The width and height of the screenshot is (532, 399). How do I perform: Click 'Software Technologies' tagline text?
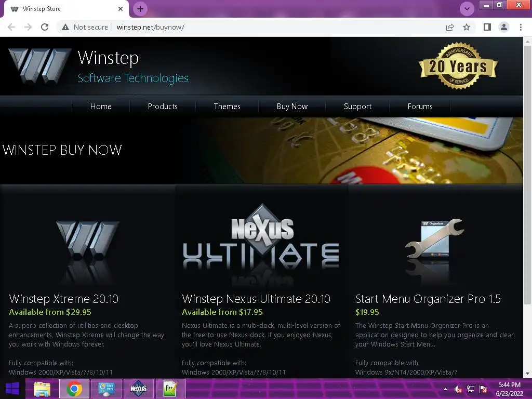(x=133, y=78)
